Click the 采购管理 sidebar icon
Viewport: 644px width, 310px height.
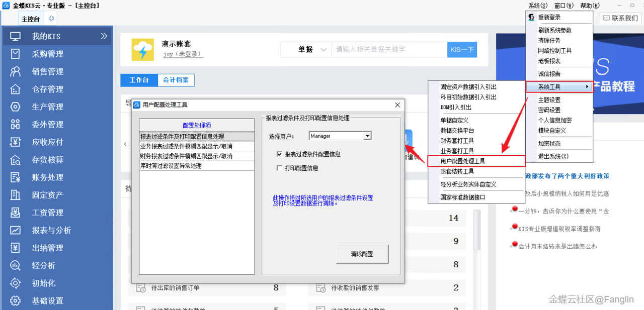click(x=16, y=54)
